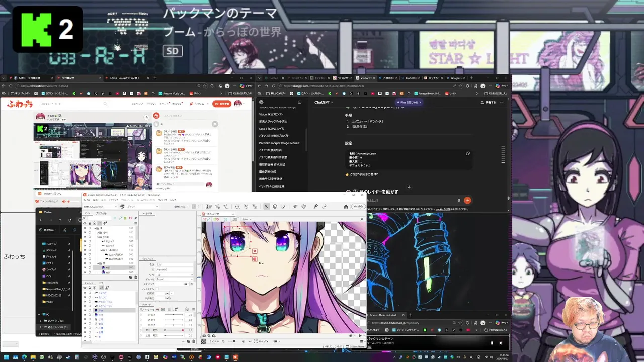Copy the ParamEyeOpen code block in ChatGPT
The image size is (644, 362).
(468, 153)
